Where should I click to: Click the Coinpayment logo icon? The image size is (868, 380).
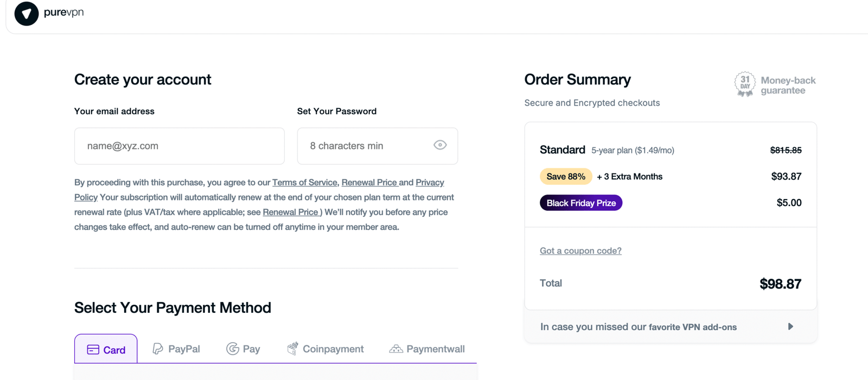tap(292, 349)
